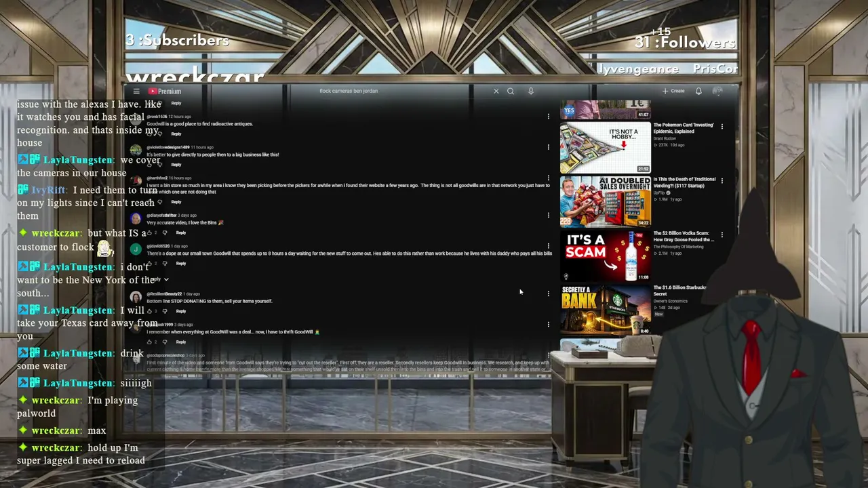This screenshot has height=488, width=868.
Task: Open the 'It's a Scam' vodka thumbnail
Action: click(x=605, y=256)
